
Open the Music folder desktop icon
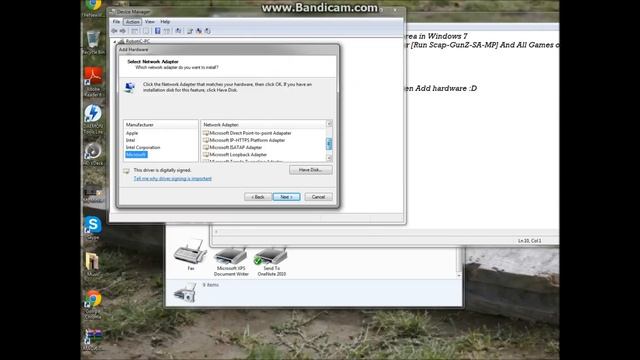[x=92, y=264]
